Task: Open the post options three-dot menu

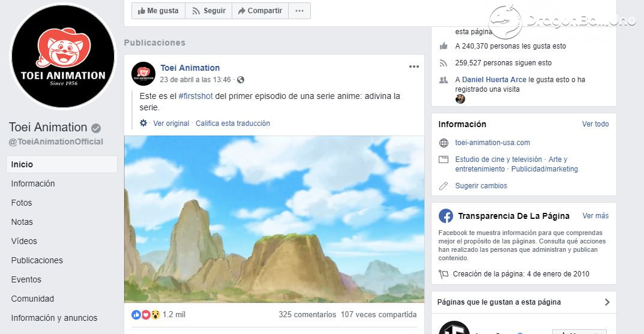Action: (x=414, y=67)
